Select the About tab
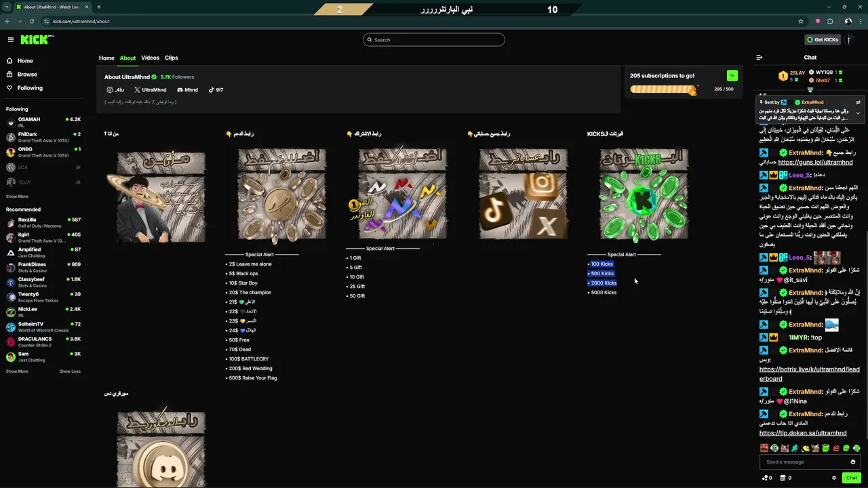 click(127, 58)
